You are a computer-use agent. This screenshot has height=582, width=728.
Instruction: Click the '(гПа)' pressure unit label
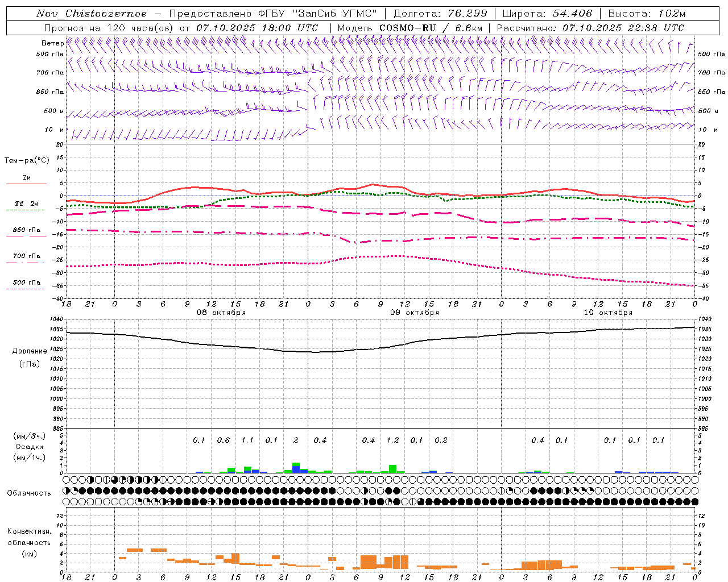pyautogui.click(x=29, y=364)
